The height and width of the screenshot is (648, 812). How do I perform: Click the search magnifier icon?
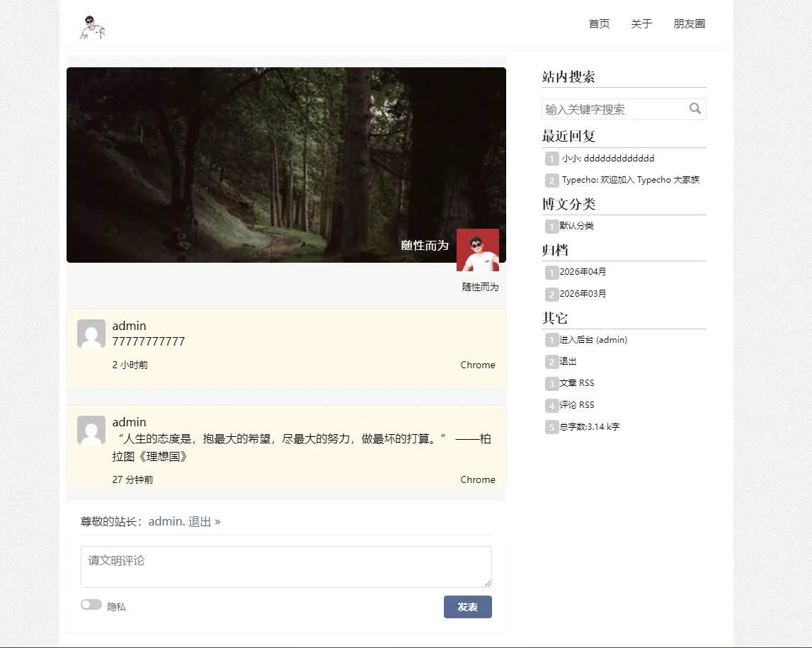[x=695, y=109]
